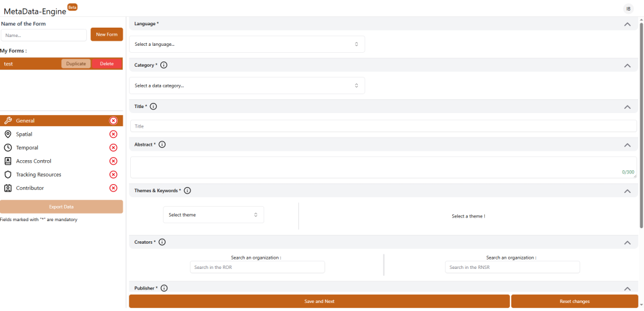This screenshot has height=311, width=644.
Task: Collapse the Language section
Action: coord(627,25)
